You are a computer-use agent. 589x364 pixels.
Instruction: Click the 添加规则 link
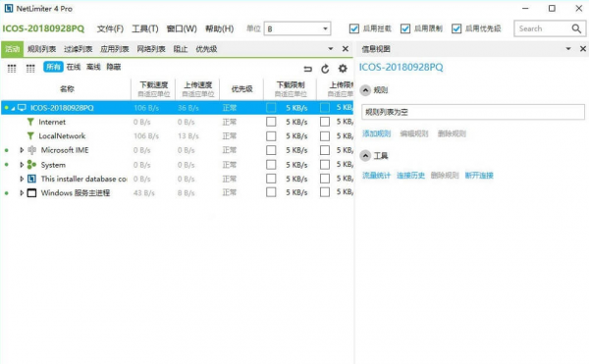pos(376,133)
